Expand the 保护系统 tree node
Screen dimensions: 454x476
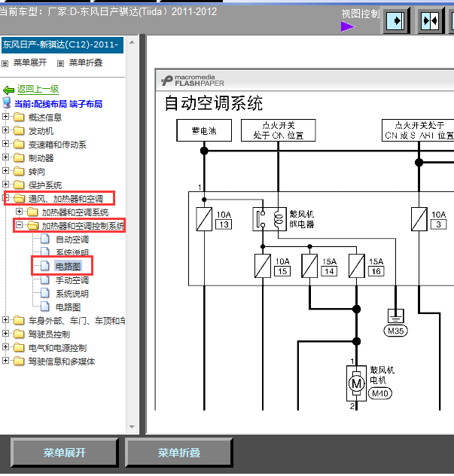pyautogui.click(x=5, y=184)
